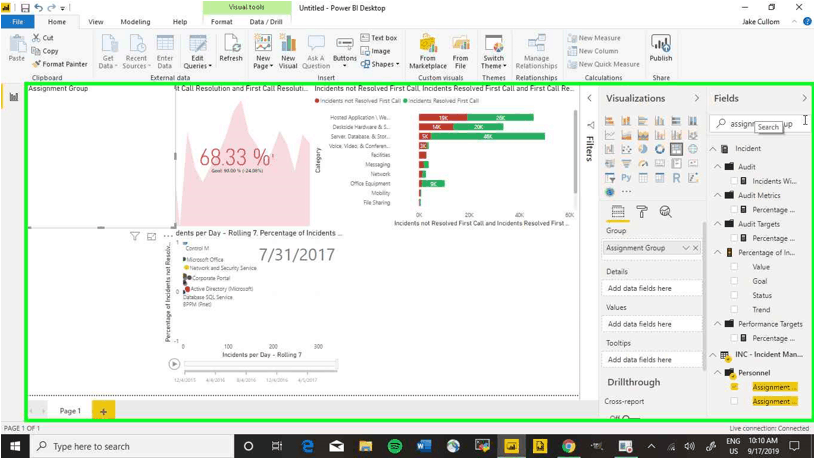This screenshot has width=816, height=459.
Task: Open the Format visual tools tab
Action: pyautogui.click(x=222, y=22)
